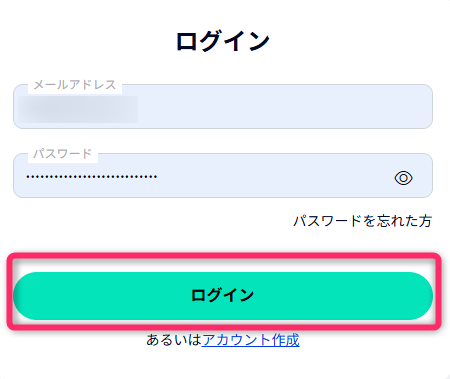The height and width of the screenshot is (379, 450).
Task: Select the blurred email address text
Action: tap(79, 109)
